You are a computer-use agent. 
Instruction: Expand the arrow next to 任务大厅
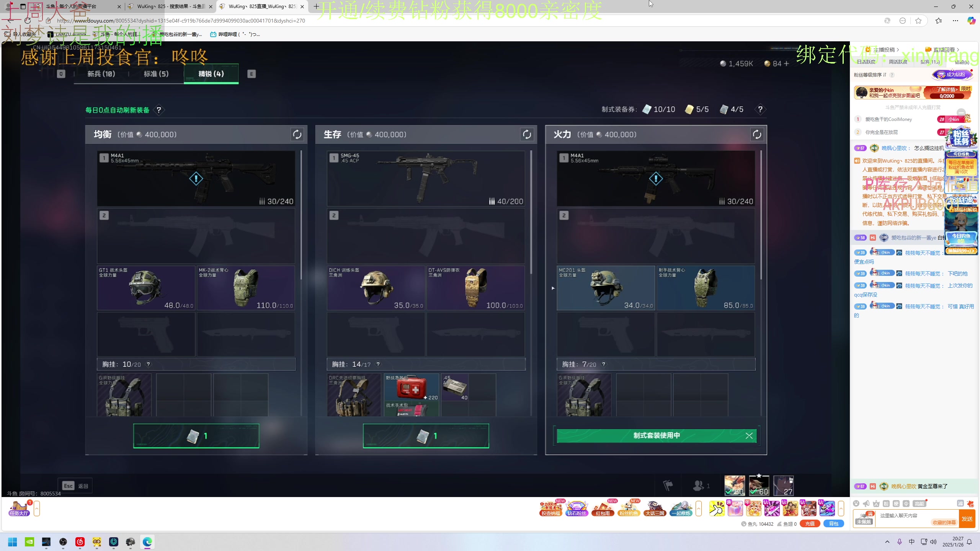tap(37, 509)
